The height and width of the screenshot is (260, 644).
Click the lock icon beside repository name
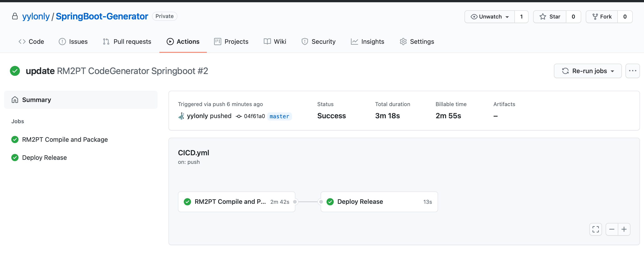tap(15, 16)
